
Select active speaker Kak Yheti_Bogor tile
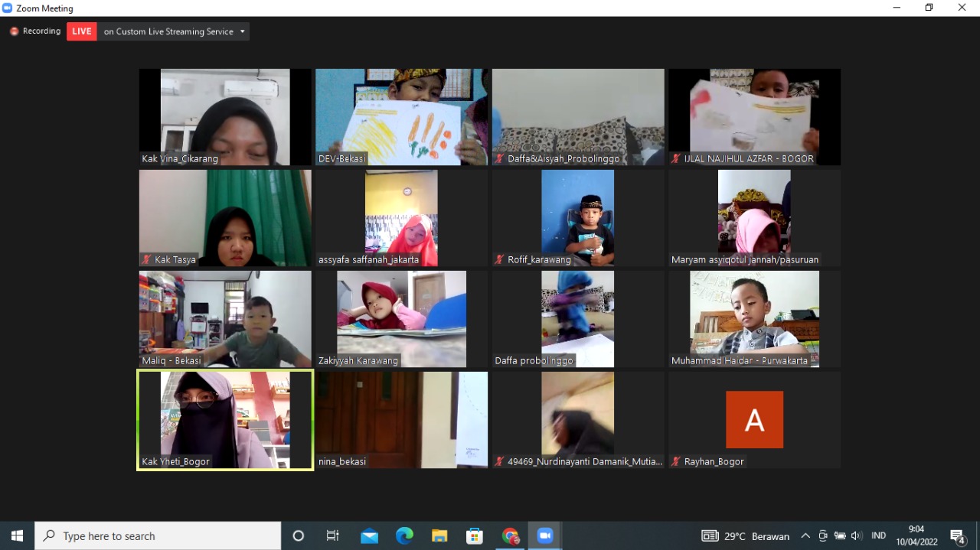click(x=225, y=419)
